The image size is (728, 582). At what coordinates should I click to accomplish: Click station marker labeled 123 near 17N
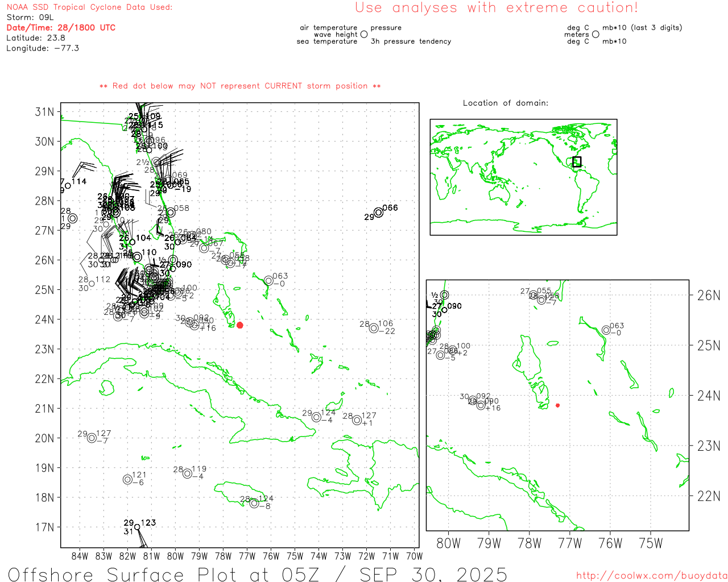click(137, 527)
